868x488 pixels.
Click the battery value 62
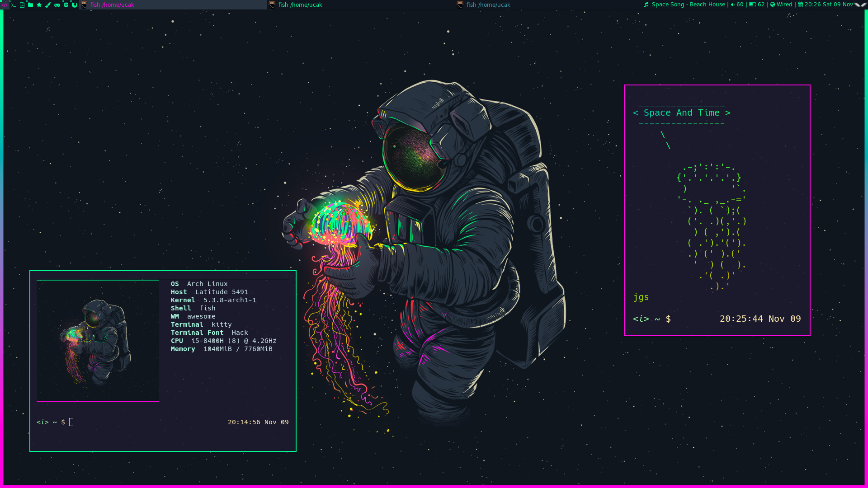761,5
